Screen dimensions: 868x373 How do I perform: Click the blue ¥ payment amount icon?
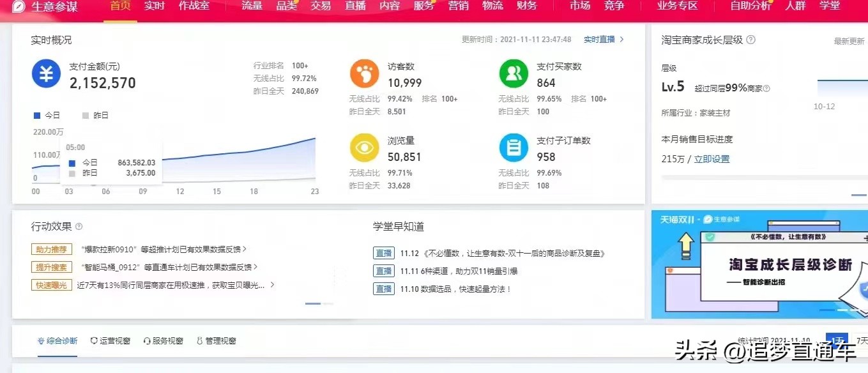pos(45,73)
